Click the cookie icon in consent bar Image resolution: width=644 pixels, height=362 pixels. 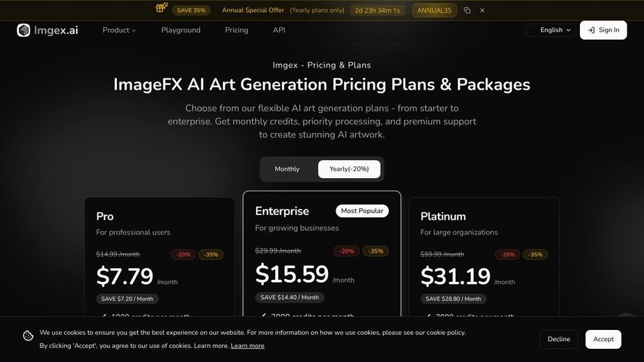[28, 336]
